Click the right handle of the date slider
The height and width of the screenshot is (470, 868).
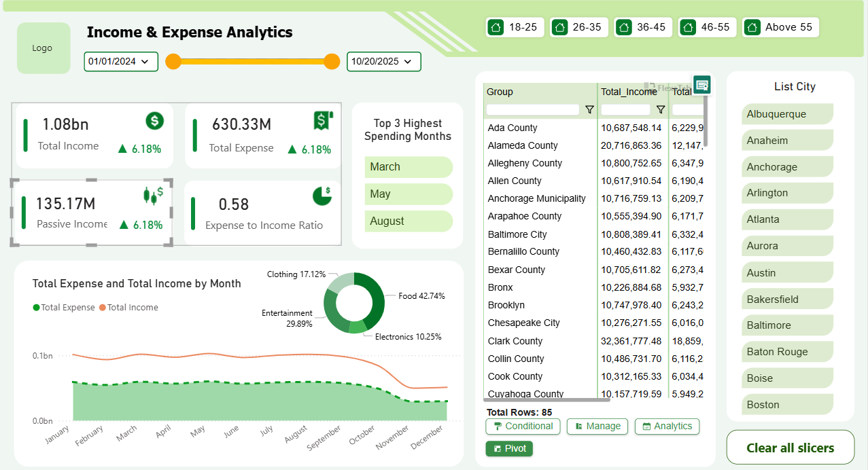332,61
